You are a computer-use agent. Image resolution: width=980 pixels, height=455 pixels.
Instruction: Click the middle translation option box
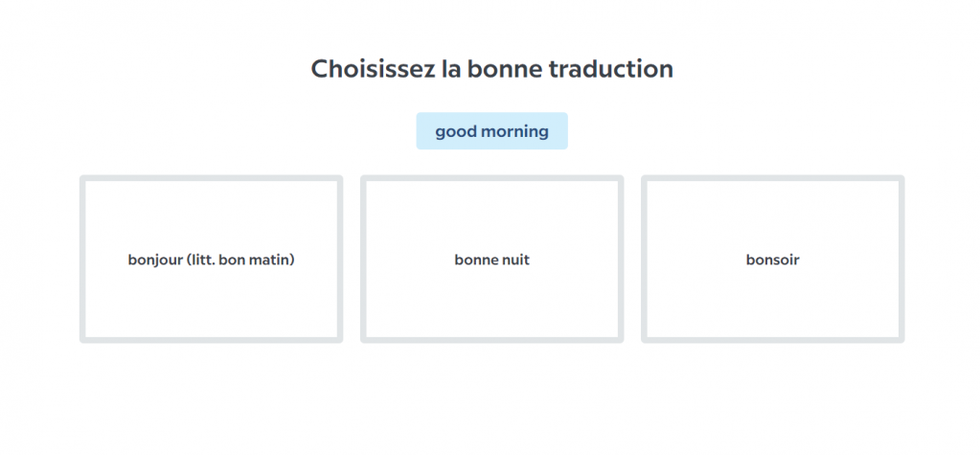[491, 287]
